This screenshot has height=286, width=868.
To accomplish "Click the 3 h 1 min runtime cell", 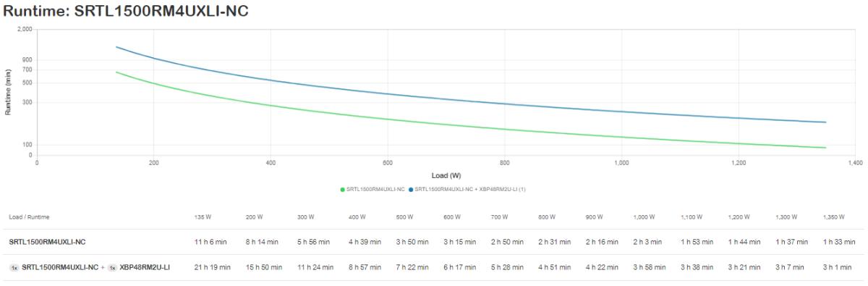I will (838, 267).
